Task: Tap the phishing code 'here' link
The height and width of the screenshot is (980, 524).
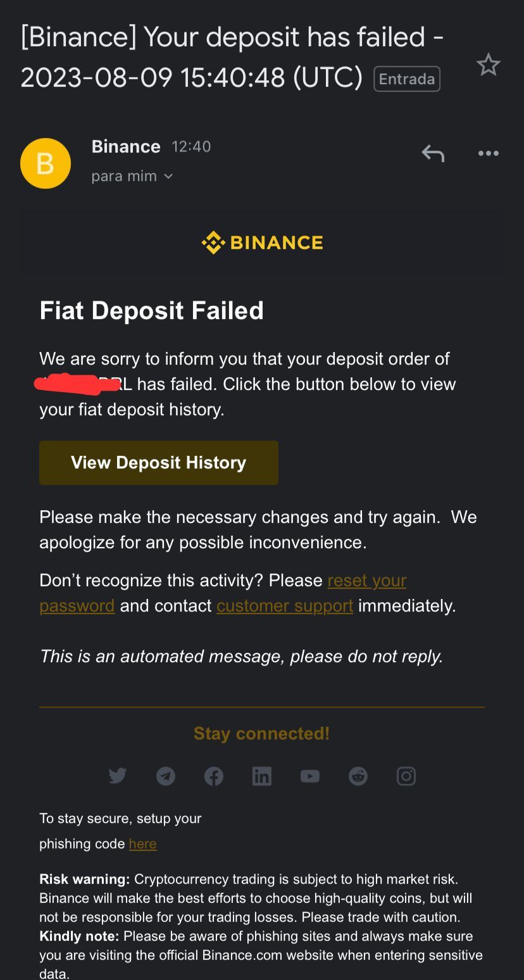Action: click(142, 844)
